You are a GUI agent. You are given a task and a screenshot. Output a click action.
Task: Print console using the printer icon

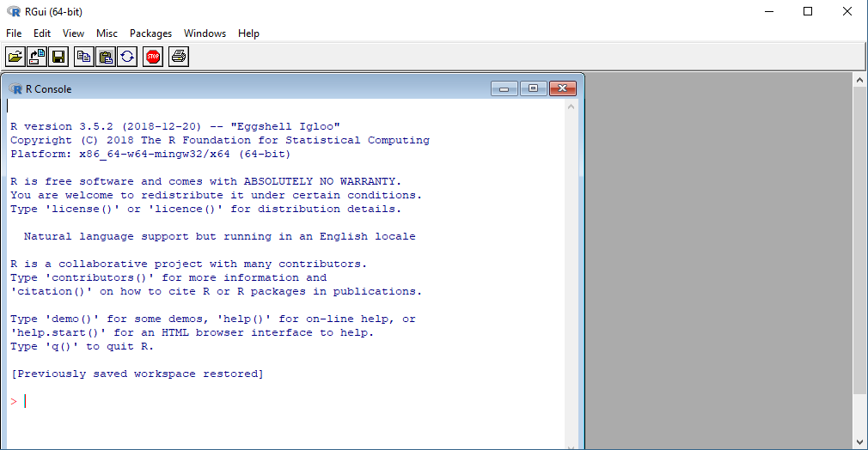click(179, 57)
